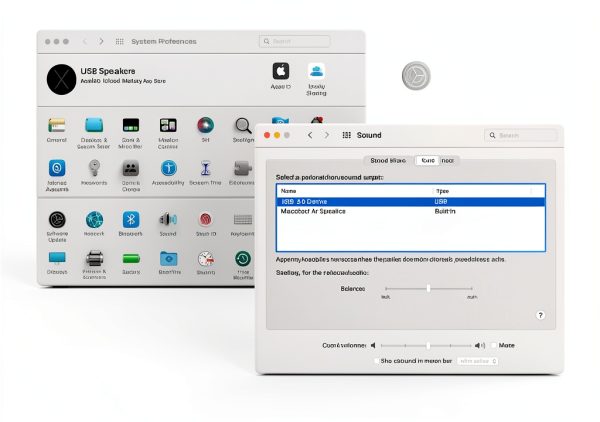600x422 pixels.
Task: Click the 'USB Speakers' account name text
Action: (x=108, y=71)
